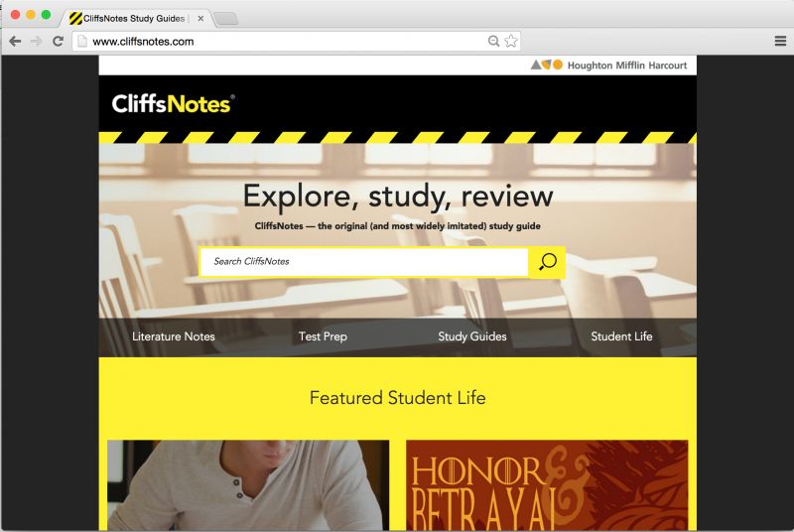Screen dimensions: 794x532
Task: Click the address bar URL www.cliffsnotes.com
Action: click(x=143, y=42)
